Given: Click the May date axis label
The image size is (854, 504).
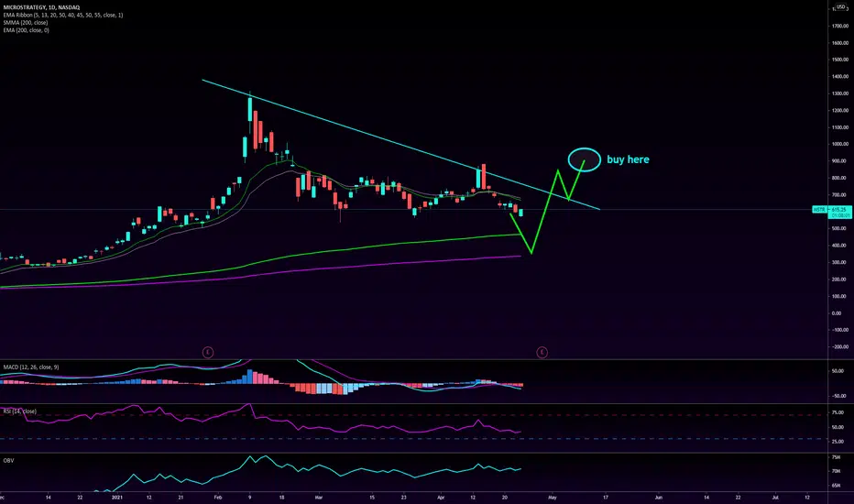Looking at the screenshot, I should pos(553,498).
